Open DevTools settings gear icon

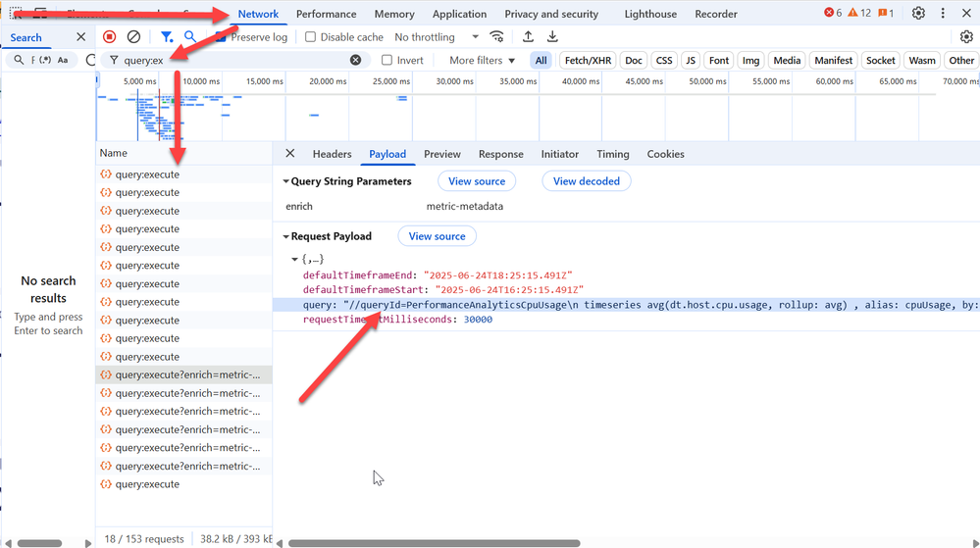point(918,14)
